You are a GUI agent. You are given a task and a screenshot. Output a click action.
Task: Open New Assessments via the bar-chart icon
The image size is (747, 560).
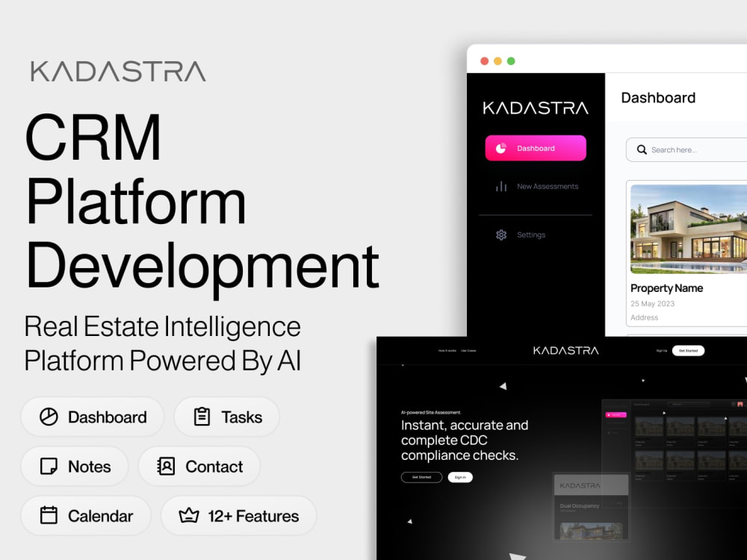click(x=502, y=187)
